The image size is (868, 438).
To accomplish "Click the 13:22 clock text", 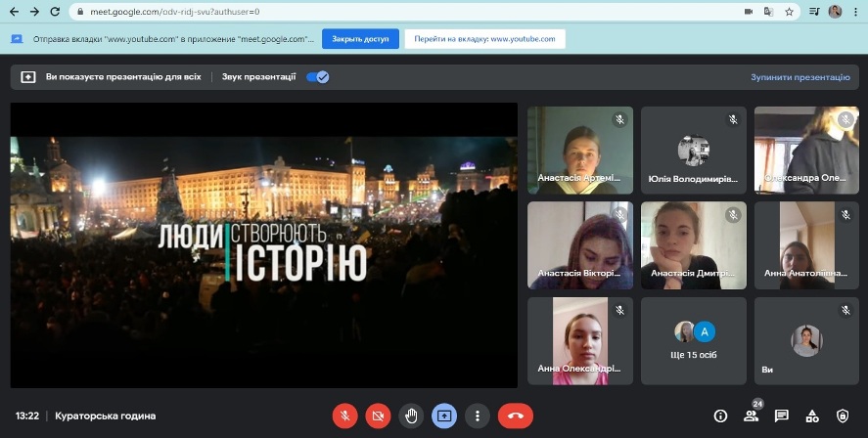I will (27, 416).
